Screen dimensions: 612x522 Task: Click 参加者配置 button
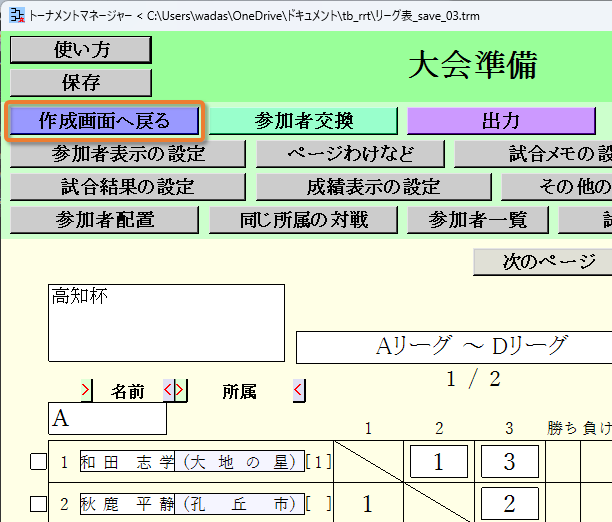pyautogui.click(x=104, y=220)
